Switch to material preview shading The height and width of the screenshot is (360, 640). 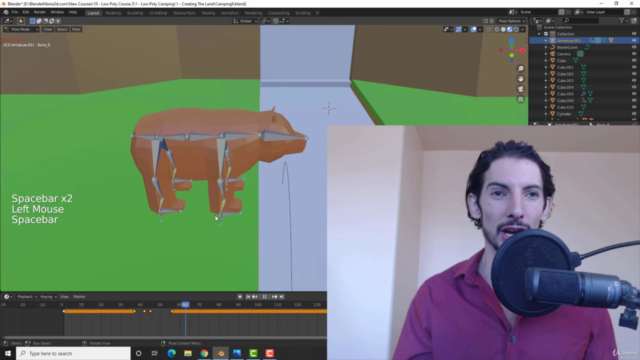click(510, 29)
